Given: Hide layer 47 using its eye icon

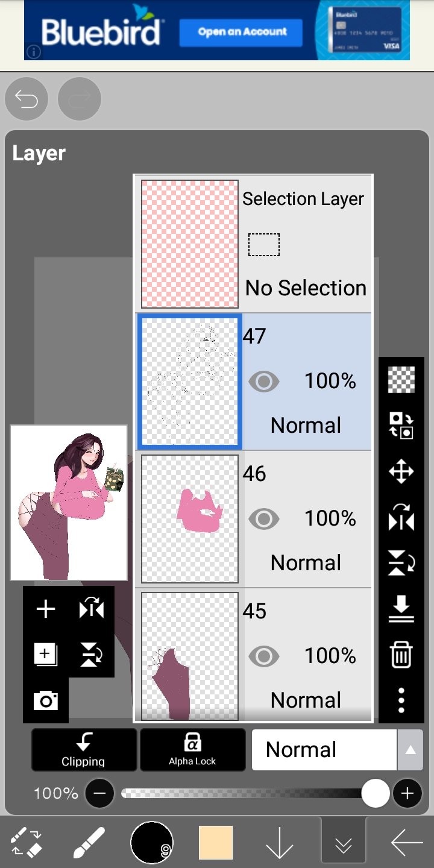Looking at the screenshot, I should click(263, 382).
